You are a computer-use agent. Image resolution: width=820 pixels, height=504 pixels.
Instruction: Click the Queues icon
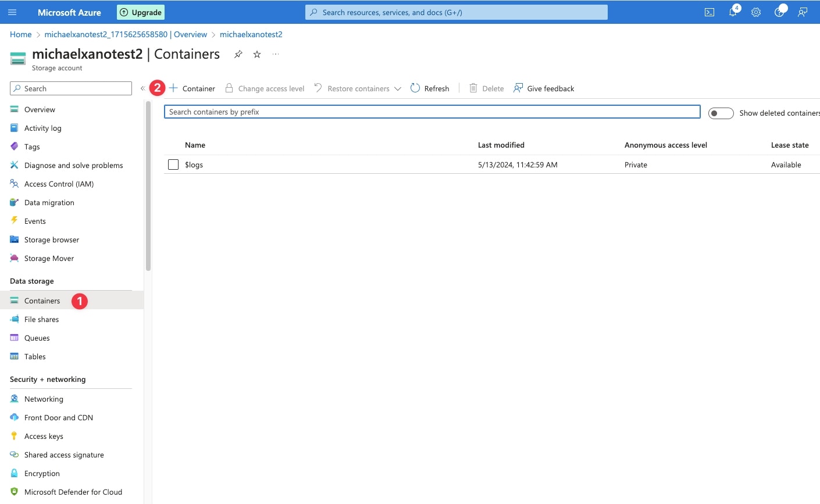click(15, 338)
